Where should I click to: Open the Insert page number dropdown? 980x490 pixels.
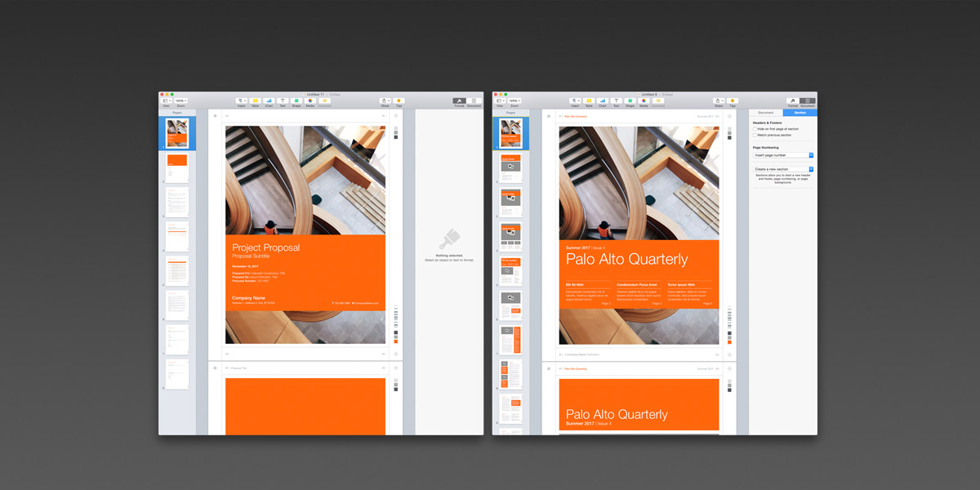click(x=783, y=154)
